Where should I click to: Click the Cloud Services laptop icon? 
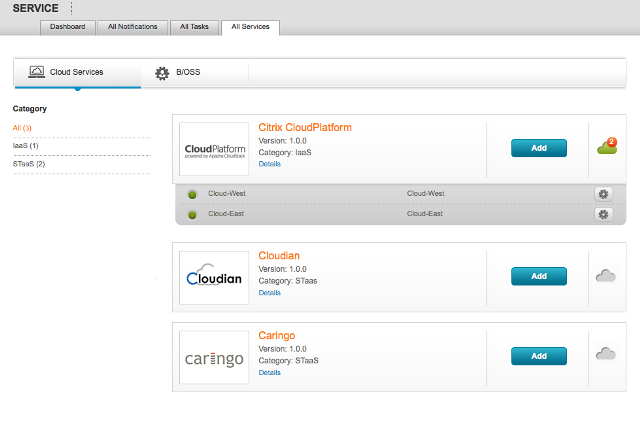(36, 73)
